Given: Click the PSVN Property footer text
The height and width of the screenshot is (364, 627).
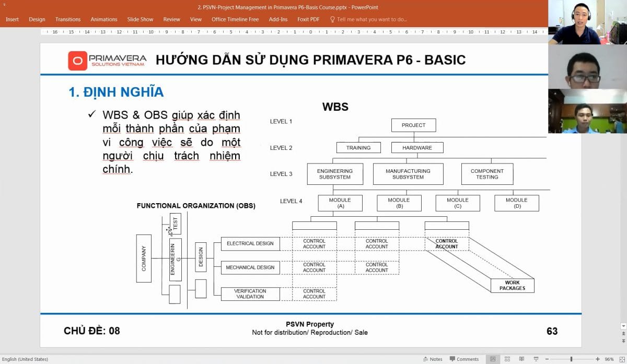Looking at the screenshot, I should coord(310,324).
